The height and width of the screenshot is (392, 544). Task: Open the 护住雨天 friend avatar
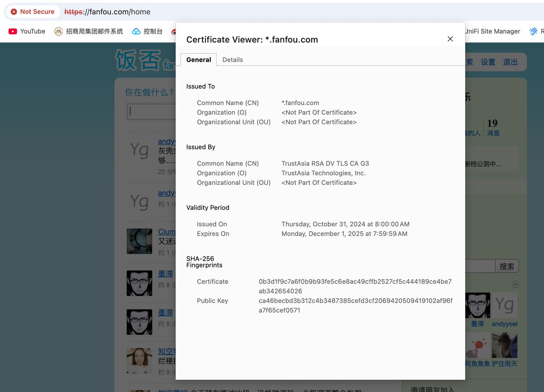(505, 345)
